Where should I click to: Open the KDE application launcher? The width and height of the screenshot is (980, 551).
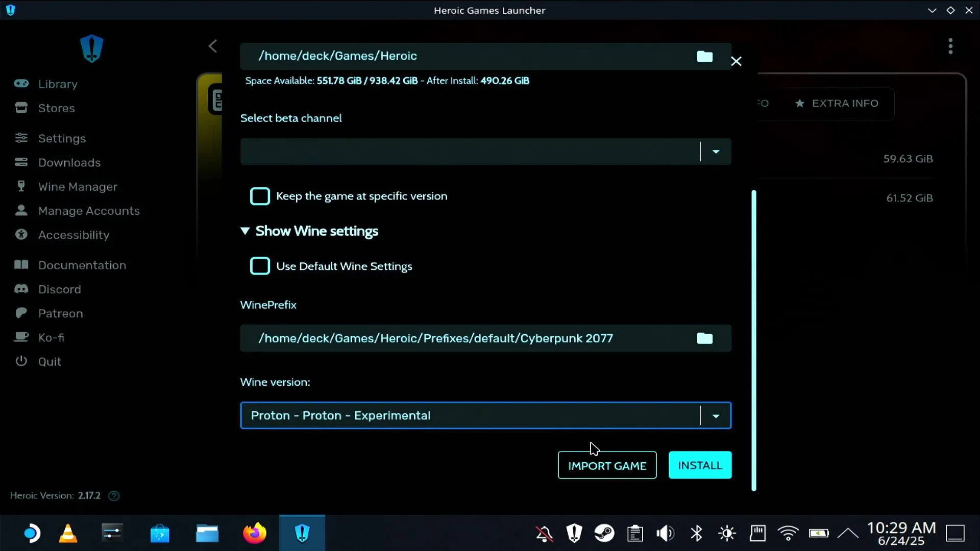31,533
